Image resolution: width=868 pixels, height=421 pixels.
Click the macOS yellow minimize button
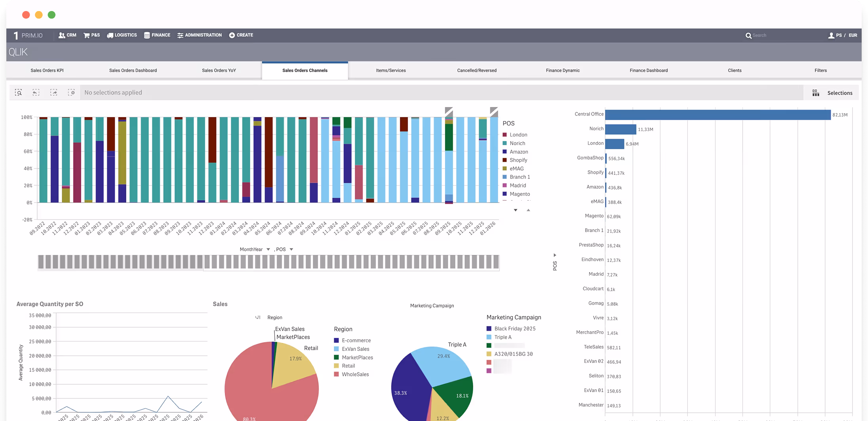tap(39, 15)
